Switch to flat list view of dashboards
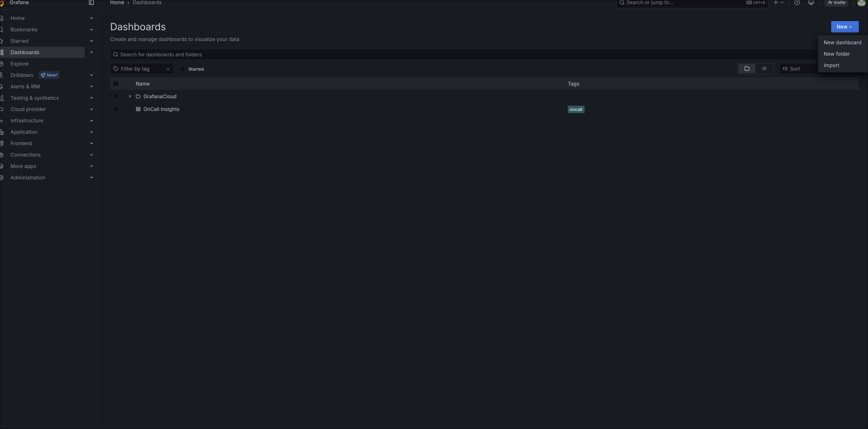The width and height of the screenshot is (868, 429). pos(764,68)
